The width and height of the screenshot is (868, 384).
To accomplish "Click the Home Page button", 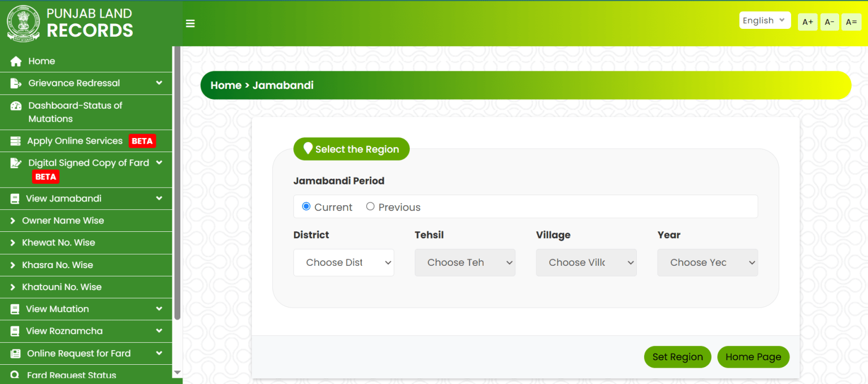I will pyautogui.click(x=753, y=357).
